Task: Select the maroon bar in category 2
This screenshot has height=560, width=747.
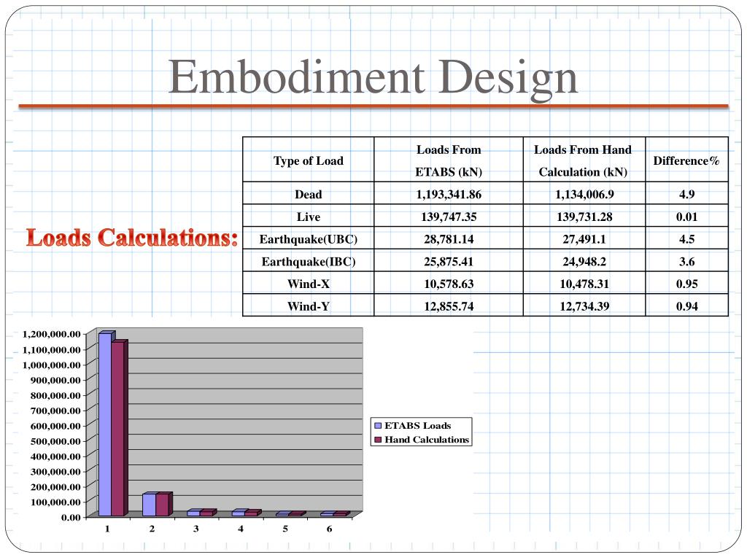Action: pyautogui.click(x=163, y=505)
